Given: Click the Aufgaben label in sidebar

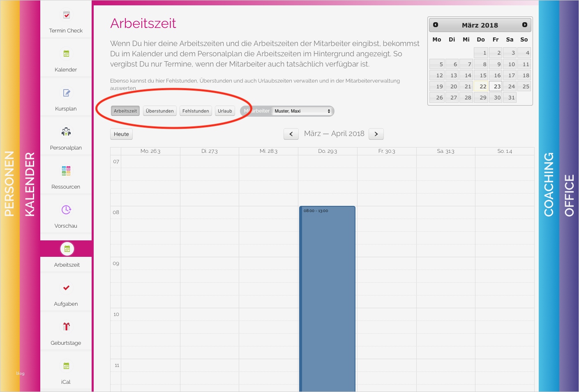Looking at the screenshot, I should click(x=66, y=304).
